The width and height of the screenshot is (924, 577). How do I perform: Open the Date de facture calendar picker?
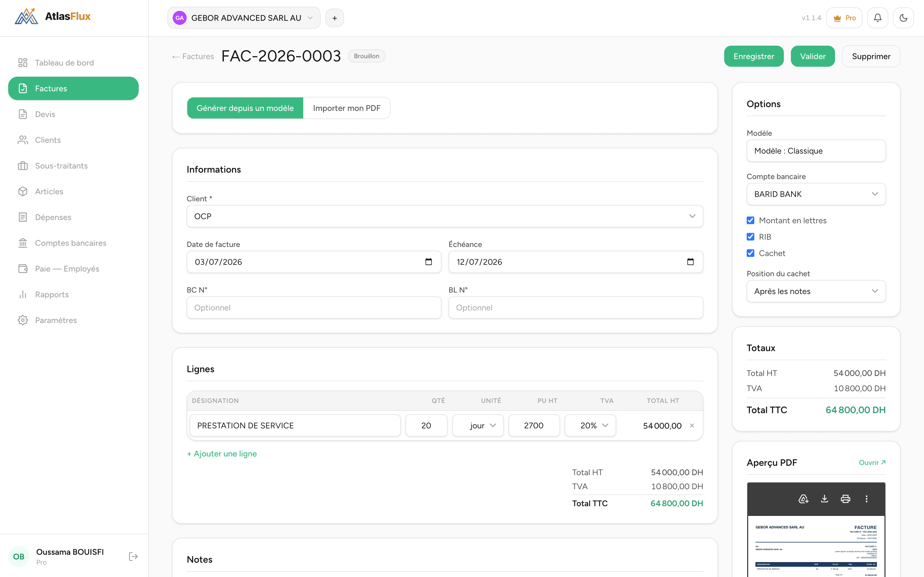click(x=428, y=262)
